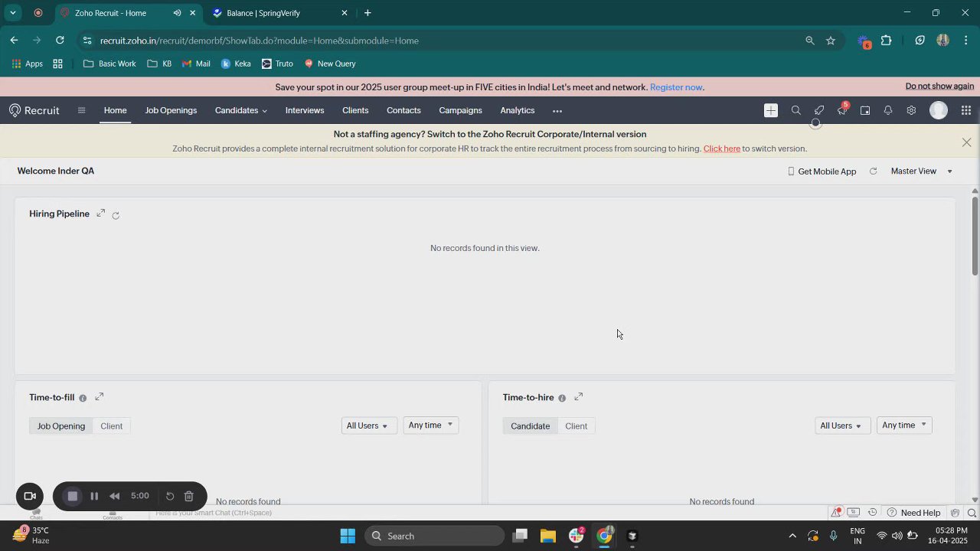Pause the screen recording

pos(94,496)
